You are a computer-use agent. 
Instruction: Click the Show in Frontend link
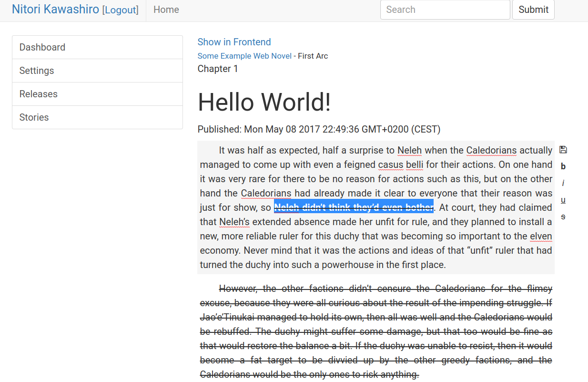coord(234,42)
